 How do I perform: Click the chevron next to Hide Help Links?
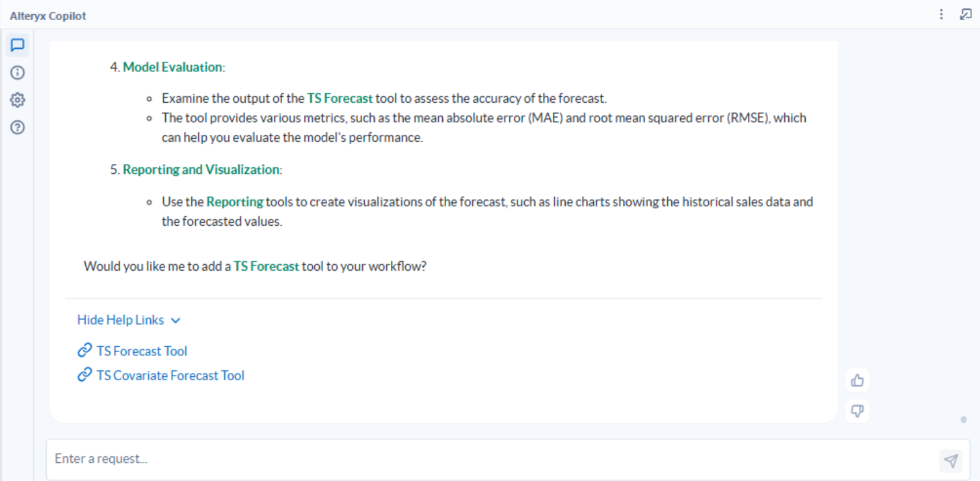176,320
